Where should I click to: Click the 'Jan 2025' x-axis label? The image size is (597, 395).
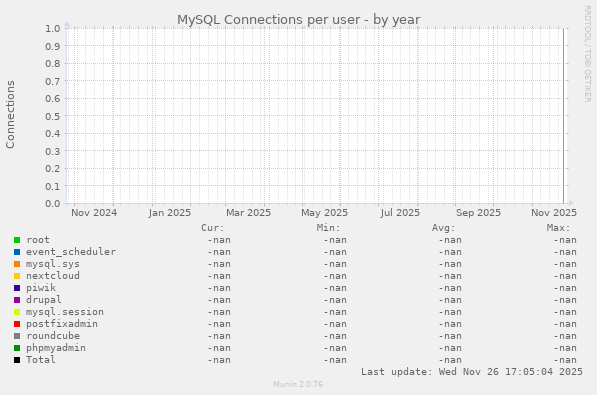(x=170, y=213)
